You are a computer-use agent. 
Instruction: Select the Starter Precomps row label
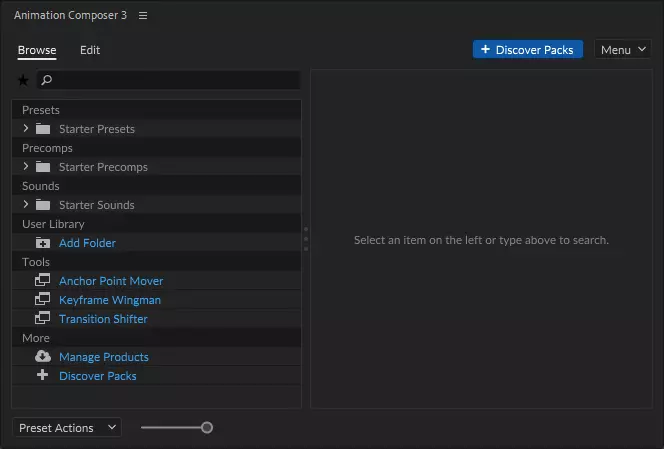(103, 167)
